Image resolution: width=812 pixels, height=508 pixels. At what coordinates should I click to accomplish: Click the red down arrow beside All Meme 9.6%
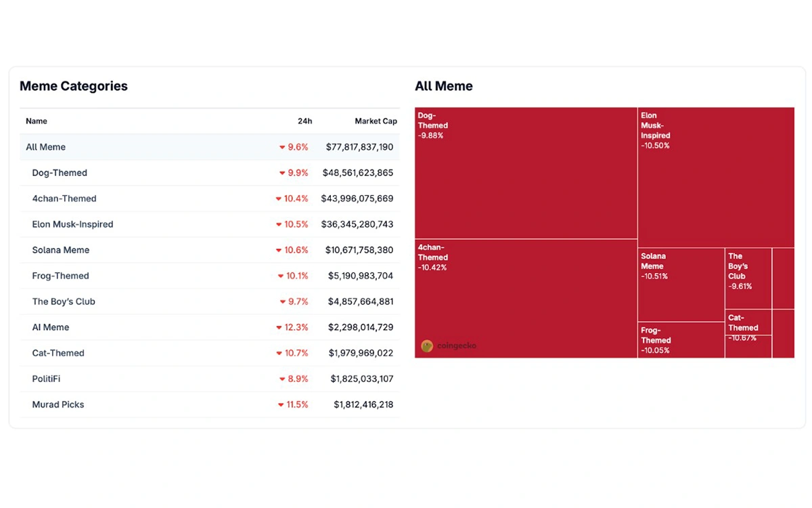tap(282, 147)
